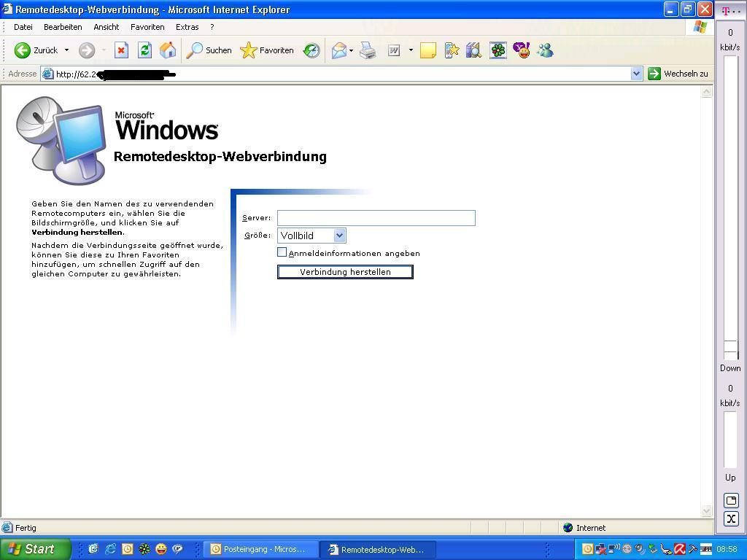Viewport: 747px width, 560px height.
Task: Stop loading with the red X page icon
Action: pyautogui.click(x=122, y=50)
